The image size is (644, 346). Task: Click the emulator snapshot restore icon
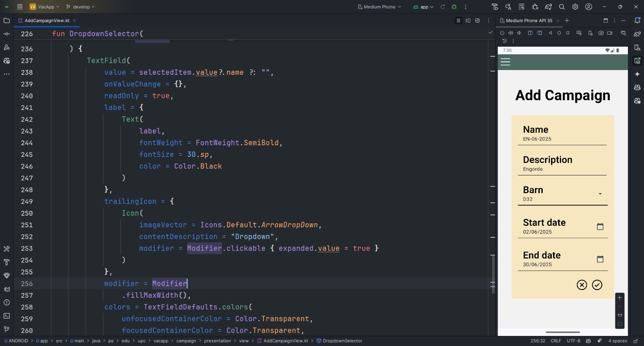click(x=504, y=41)
